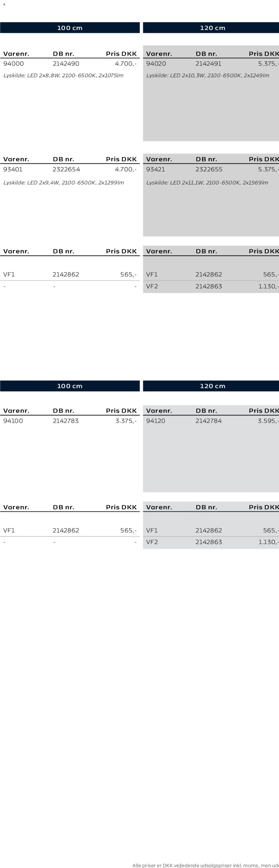Click DB number 2322655
This screenshot has height=868, width=279.
[x=209, y=169]
